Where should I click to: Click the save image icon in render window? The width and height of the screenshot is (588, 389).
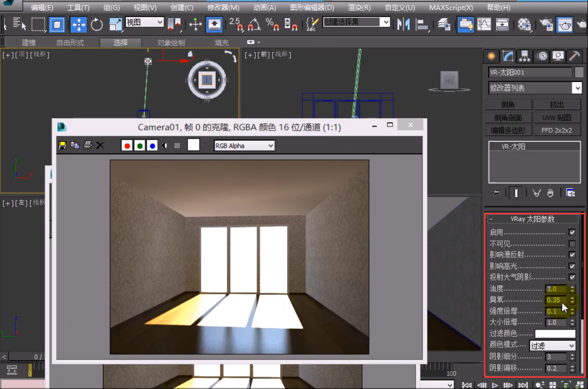tap(63, 145)
